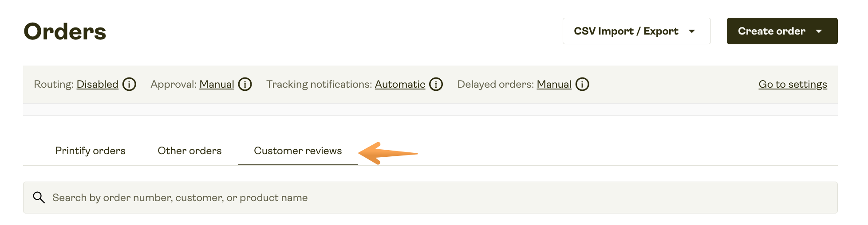
Task: Select the Other orders tab
Action: 189,151
